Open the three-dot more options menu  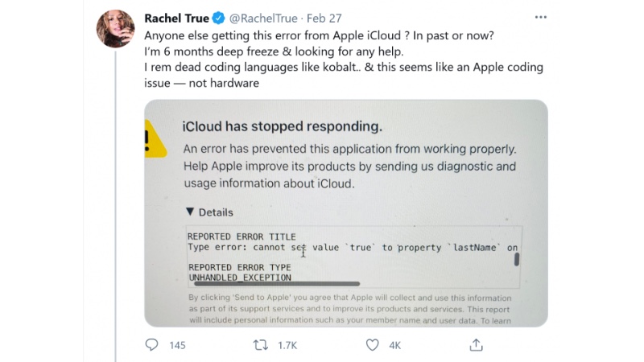540,18
